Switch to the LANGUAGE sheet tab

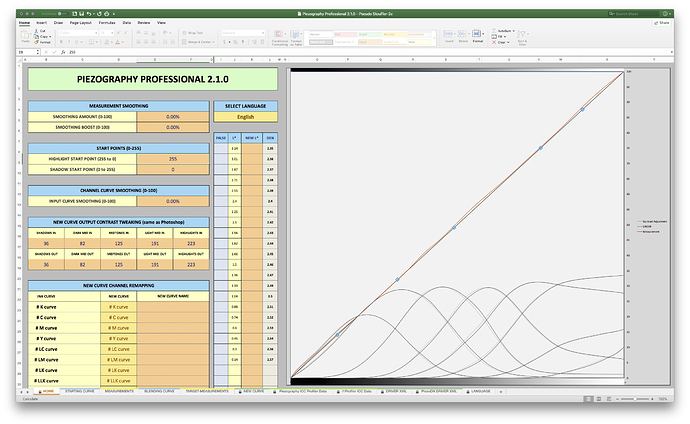[481, 391]
